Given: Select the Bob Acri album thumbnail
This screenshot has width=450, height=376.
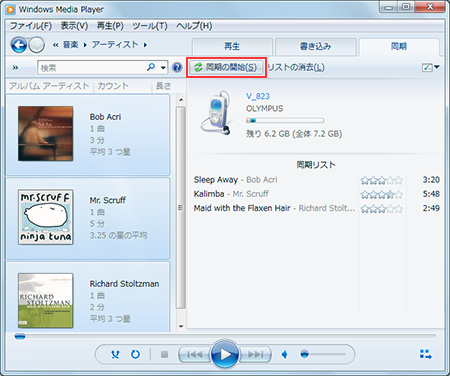Looking at the screenshot, I should point(46,134).
